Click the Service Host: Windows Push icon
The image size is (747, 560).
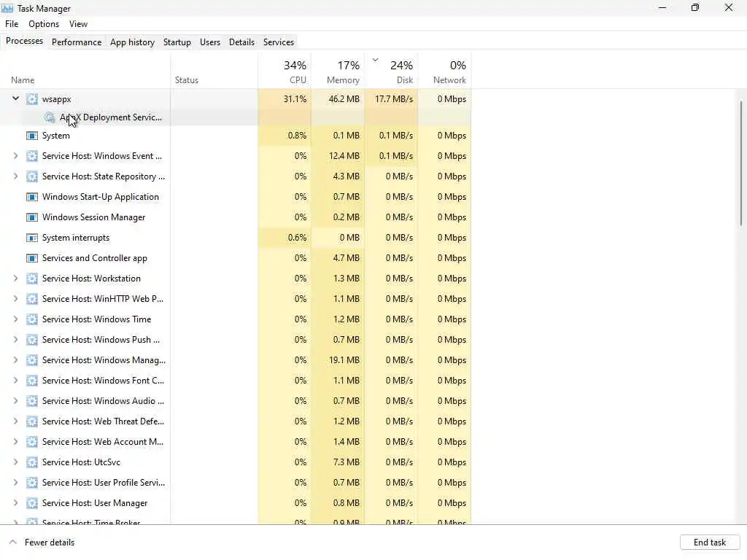coord(32,340)
